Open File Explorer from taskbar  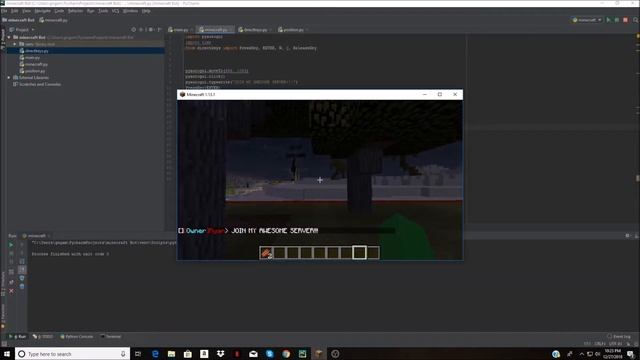[171, 354]
